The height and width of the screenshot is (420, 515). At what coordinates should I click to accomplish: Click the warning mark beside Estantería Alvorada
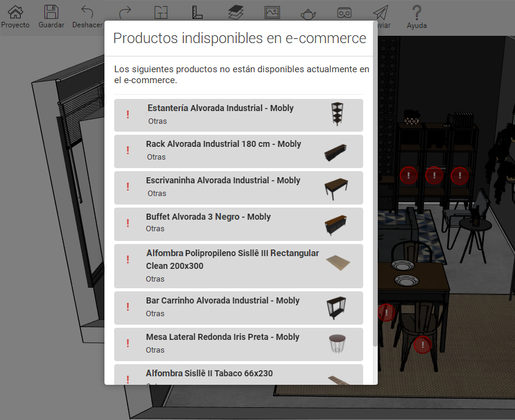[x=128, y=114]
